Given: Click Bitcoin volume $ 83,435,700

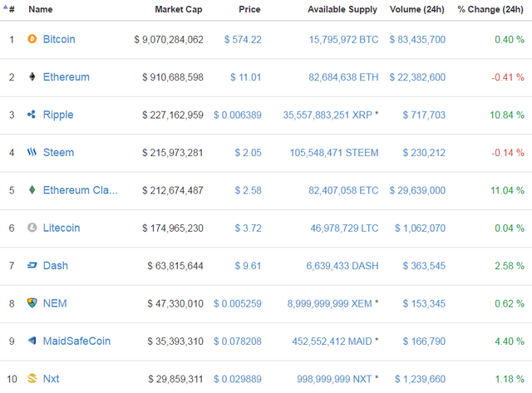Looking at the screenshot, I should click(x=417, y=40).
